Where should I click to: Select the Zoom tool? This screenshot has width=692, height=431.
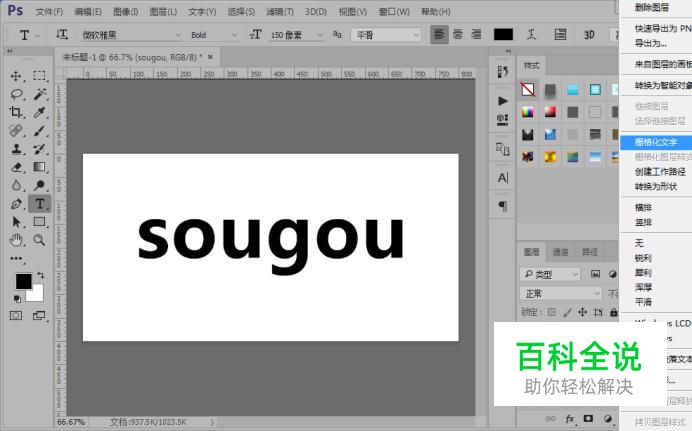39,240
